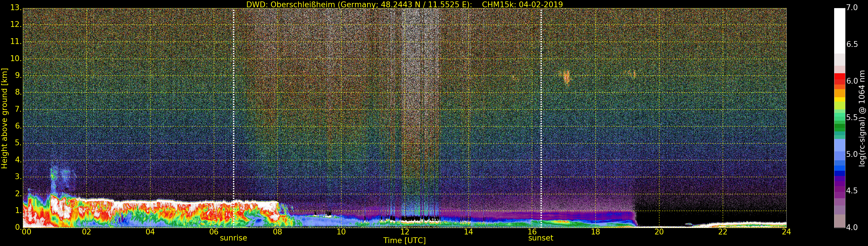Click the white top section of the colorbar
Image resolution: width=868 pixels, height=246 pixels.
[x=839, y=30]
